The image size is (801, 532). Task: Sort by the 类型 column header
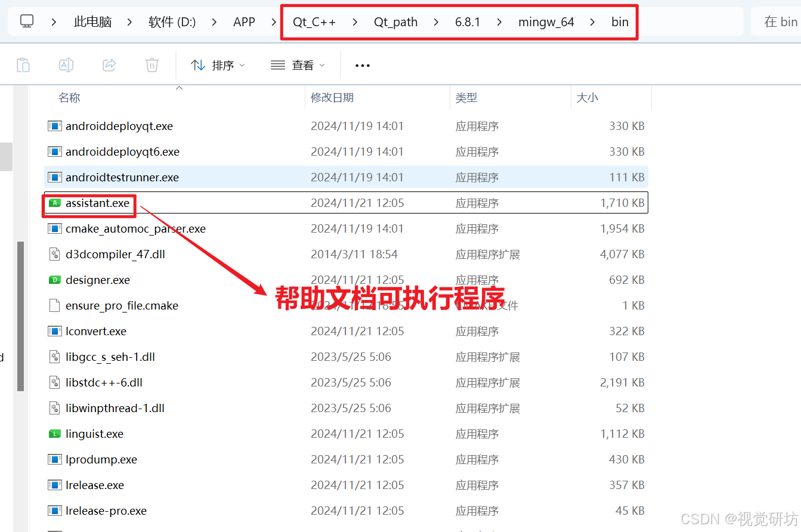point(466,97)
